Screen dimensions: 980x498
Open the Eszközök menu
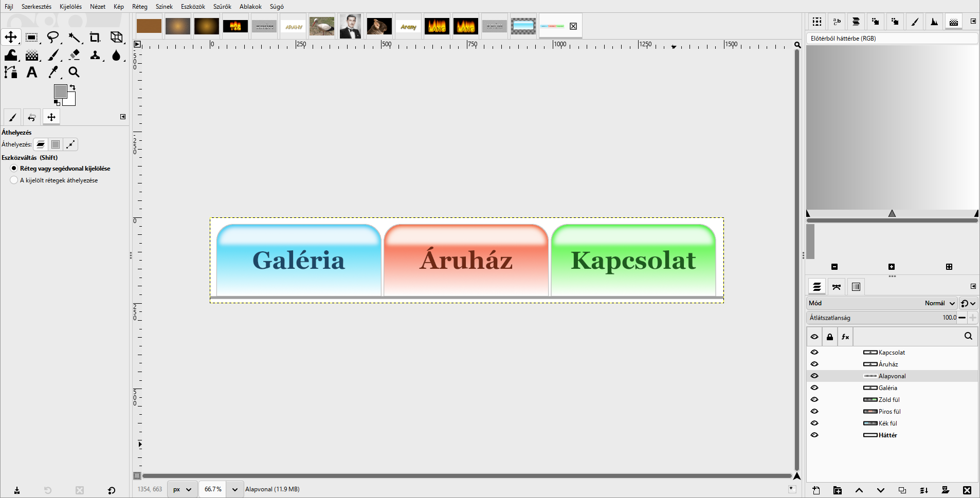tap(193, 7)
